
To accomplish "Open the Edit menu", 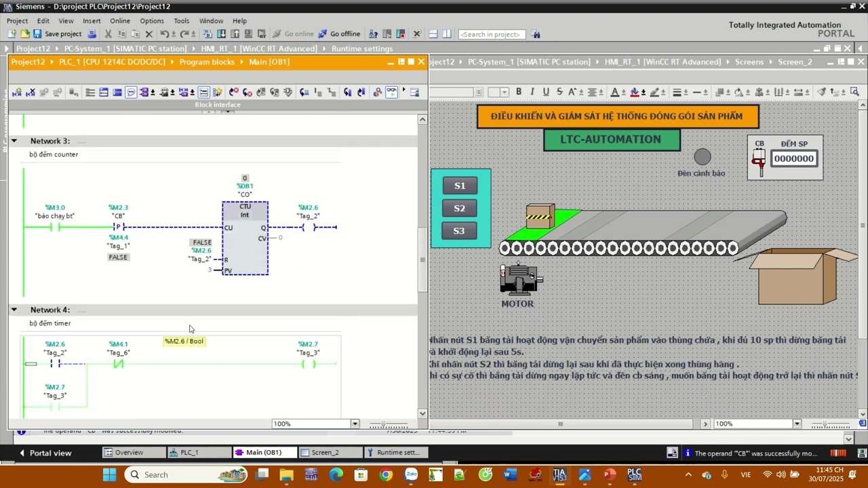I will point(43,21).
